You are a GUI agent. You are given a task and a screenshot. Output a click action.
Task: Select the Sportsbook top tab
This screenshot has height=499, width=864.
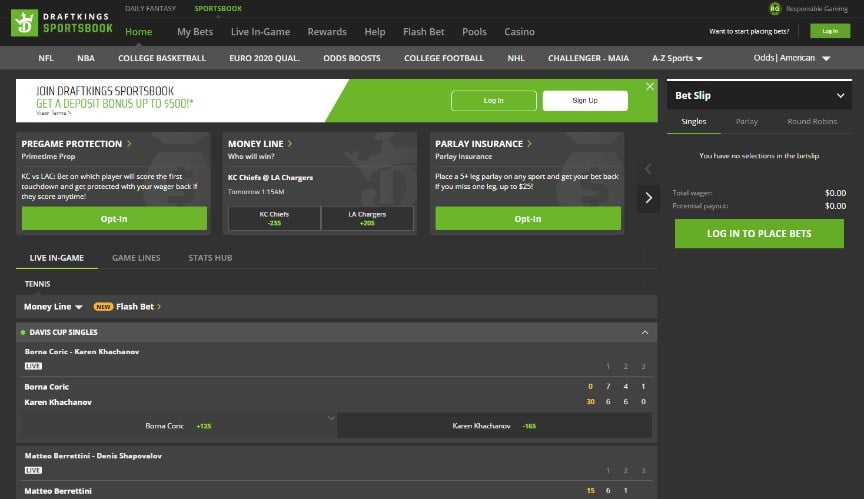218,8
